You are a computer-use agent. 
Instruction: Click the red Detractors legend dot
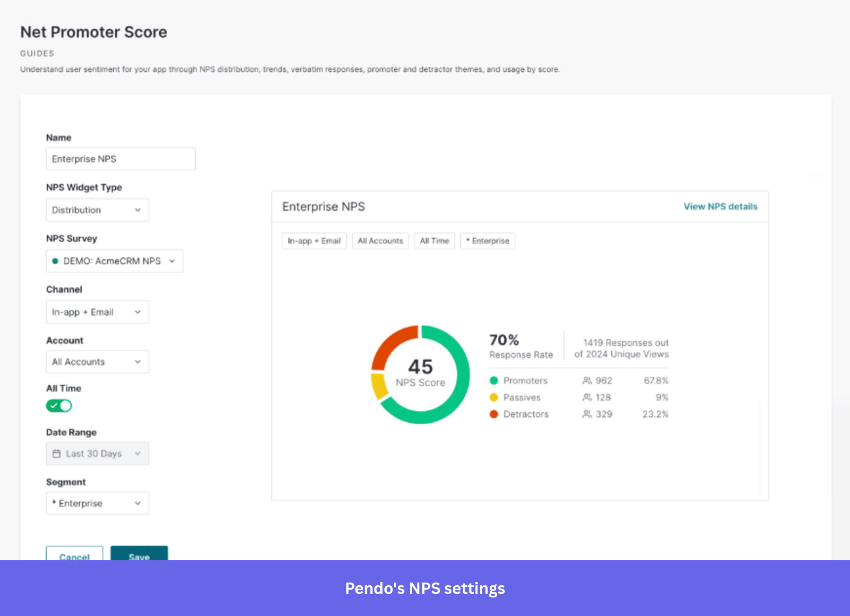coord(494,414)
